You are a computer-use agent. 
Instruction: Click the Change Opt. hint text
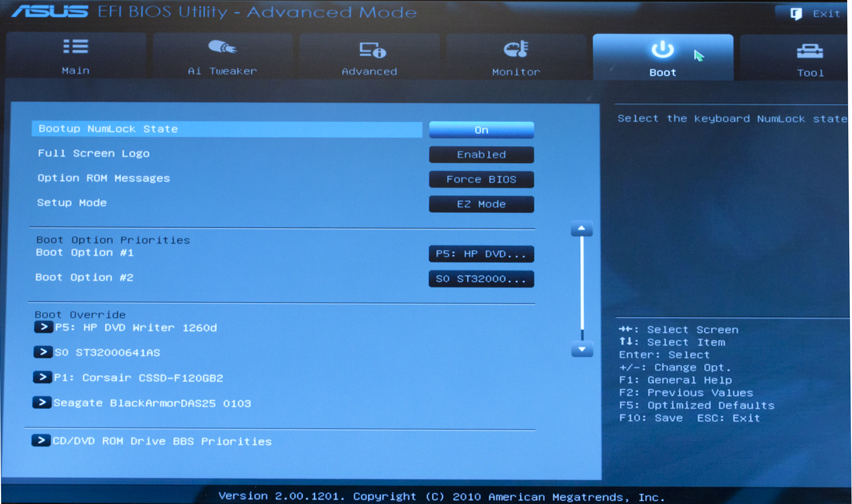tap(693, 367)
